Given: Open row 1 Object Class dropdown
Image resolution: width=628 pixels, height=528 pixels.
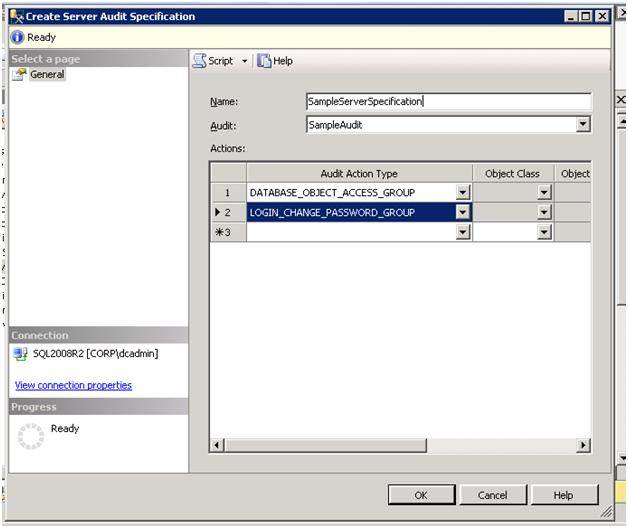Looking at the screenshot, I should tap(543, 193).
